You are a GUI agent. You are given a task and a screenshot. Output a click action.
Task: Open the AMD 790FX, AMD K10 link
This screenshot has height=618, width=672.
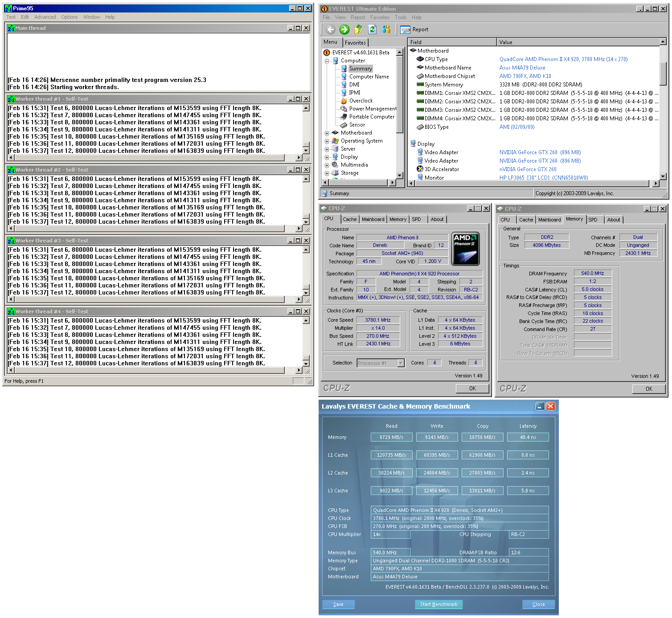525,76
